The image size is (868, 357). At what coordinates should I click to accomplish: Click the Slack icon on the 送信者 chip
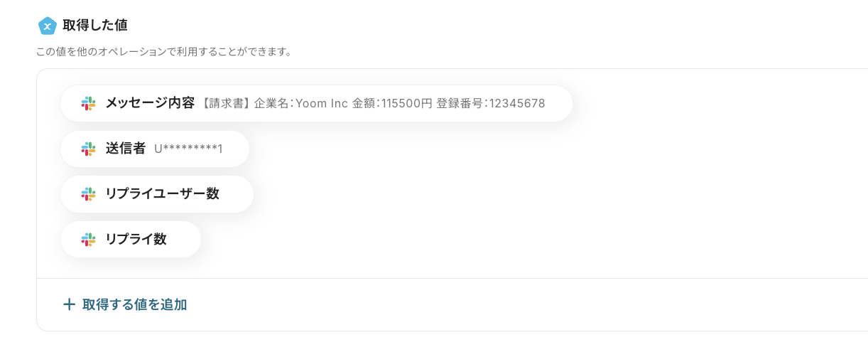coord(88,149)
